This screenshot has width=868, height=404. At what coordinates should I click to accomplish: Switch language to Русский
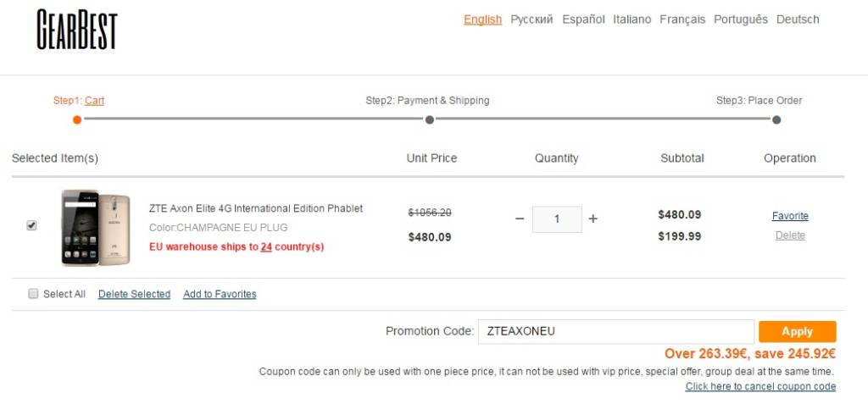click(x=531, y=19)
